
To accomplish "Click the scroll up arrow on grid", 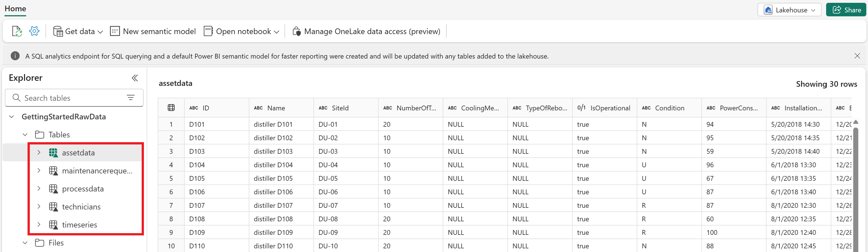I will point(856,122).
